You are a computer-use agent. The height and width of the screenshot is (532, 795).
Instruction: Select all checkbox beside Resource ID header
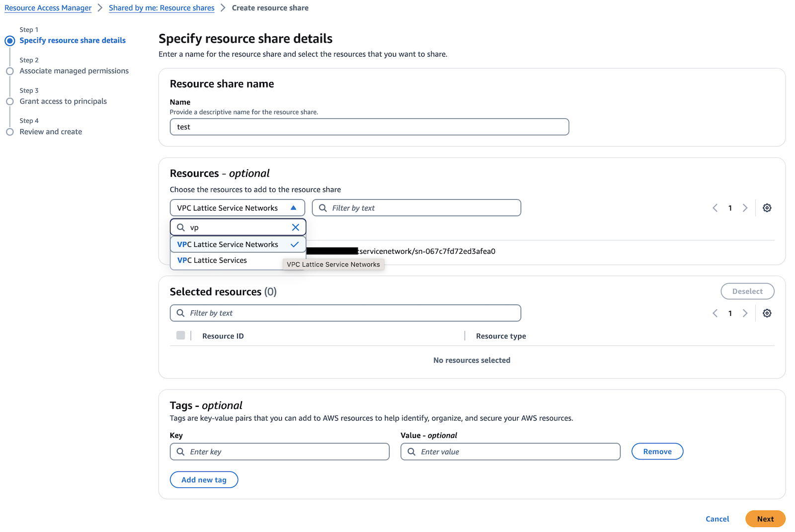click(181, 336)
